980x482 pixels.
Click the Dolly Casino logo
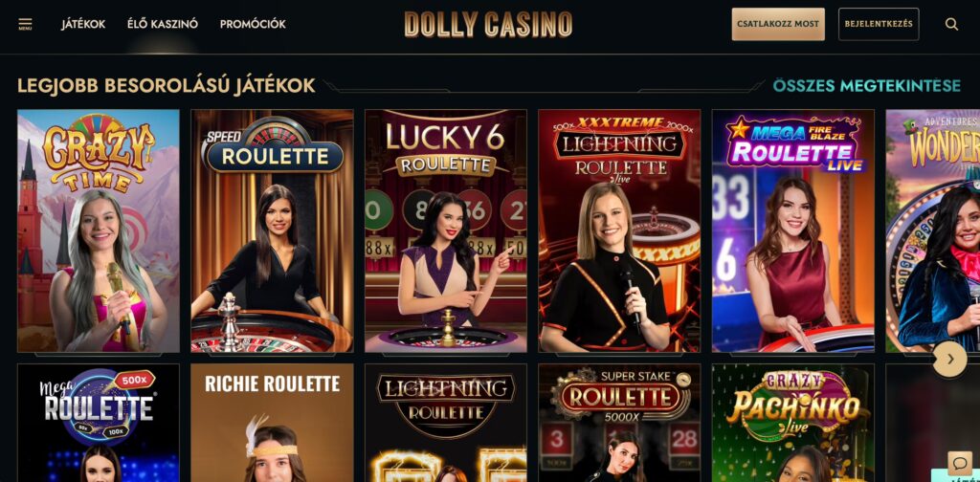click(x=488, y=24)
